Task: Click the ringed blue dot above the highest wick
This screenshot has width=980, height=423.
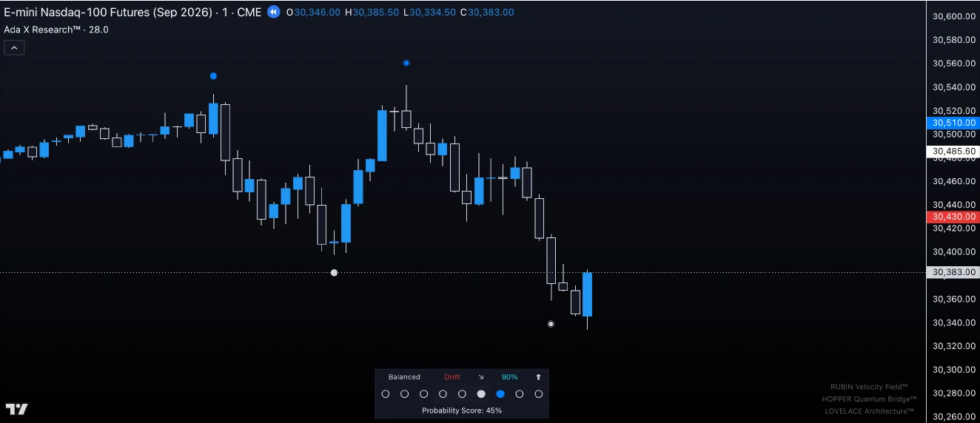Action: 406,63
